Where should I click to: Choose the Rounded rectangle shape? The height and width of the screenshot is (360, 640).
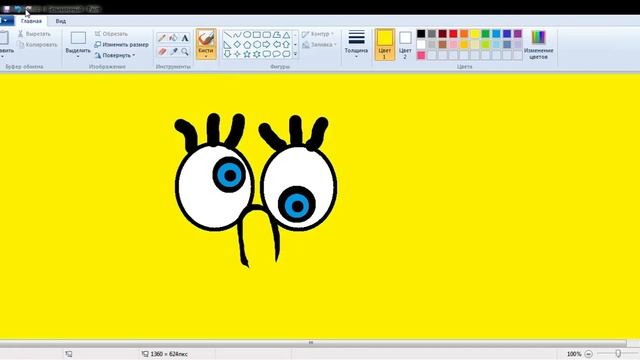[267, 35]
